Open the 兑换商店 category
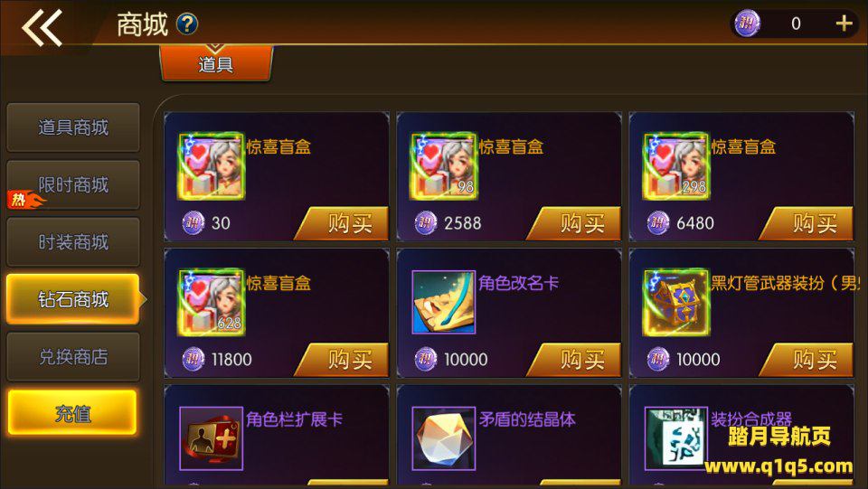 [x=73, y=357]
